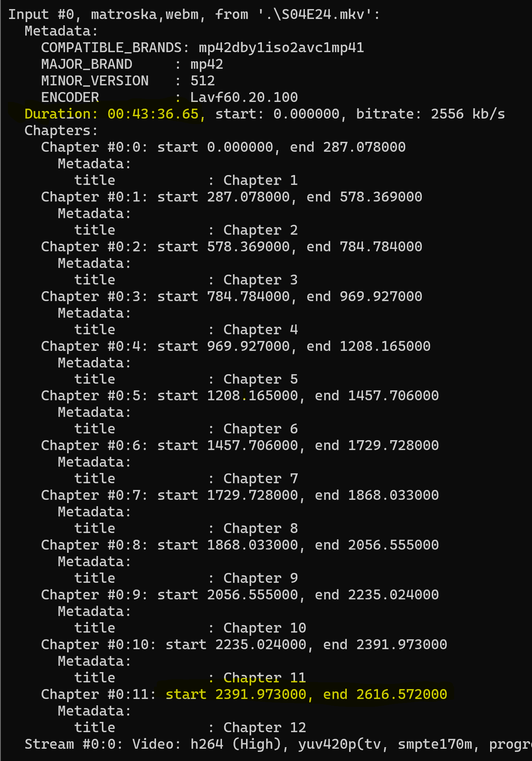
Task: Click the title text Chapter 10
Action: point(265,628)
